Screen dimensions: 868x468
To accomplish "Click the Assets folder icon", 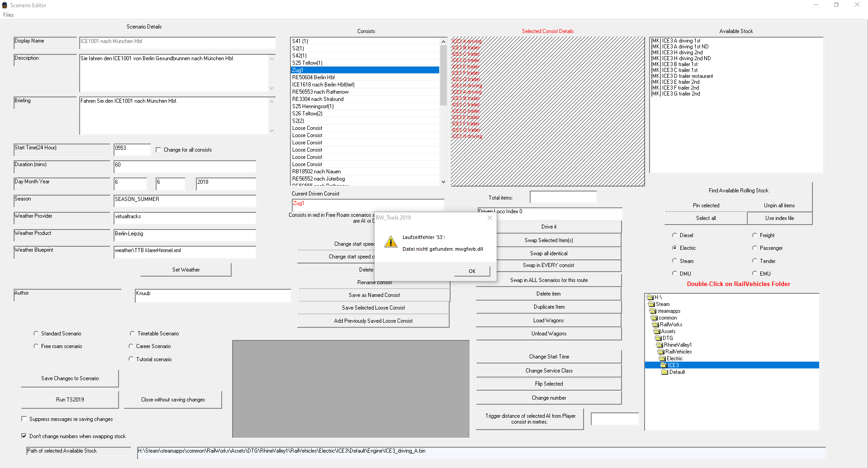I will [657, 331].
